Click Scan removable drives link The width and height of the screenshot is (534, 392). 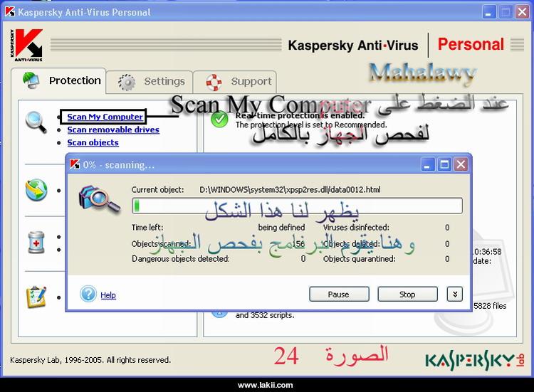point(113,129)
